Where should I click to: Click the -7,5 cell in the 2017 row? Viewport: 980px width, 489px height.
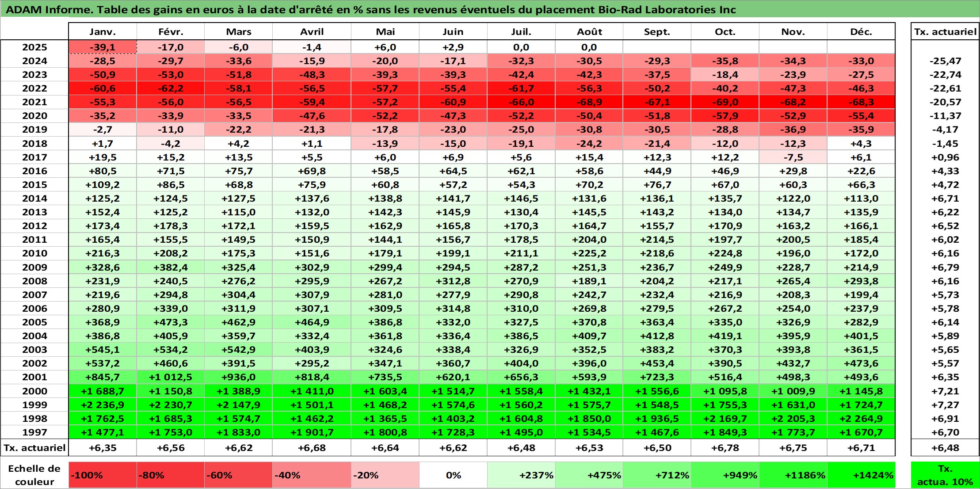pos(793,157)
